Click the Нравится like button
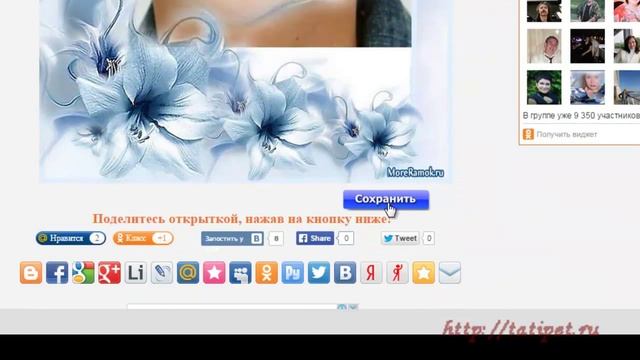The height and width of the screenshot is (360, 640). [71, 238]
